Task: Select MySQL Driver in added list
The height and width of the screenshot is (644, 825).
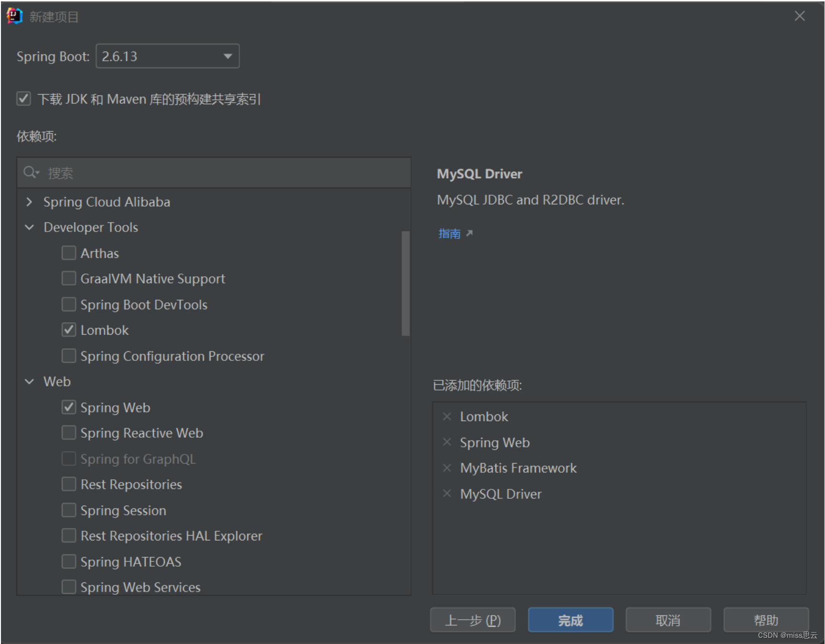Action: [x=501, y=494]
